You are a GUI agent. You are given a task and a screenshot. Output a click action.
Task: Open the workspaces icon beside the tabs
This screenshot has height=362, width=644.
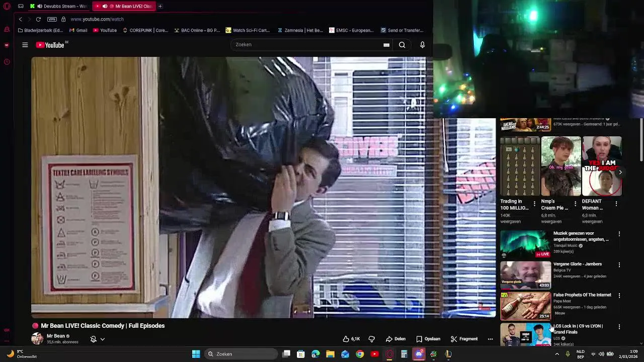tap(21, 6)
